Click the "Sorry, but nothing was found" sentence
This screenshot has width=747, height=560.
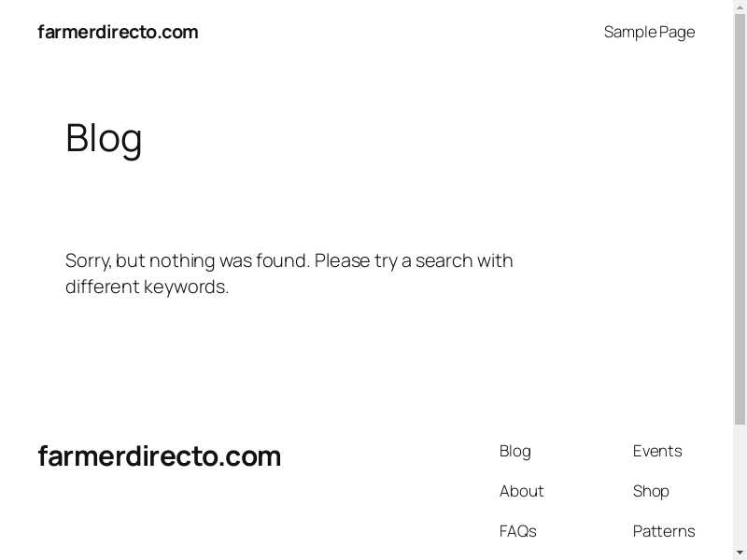pyautogui.click(x=187, y=260)
